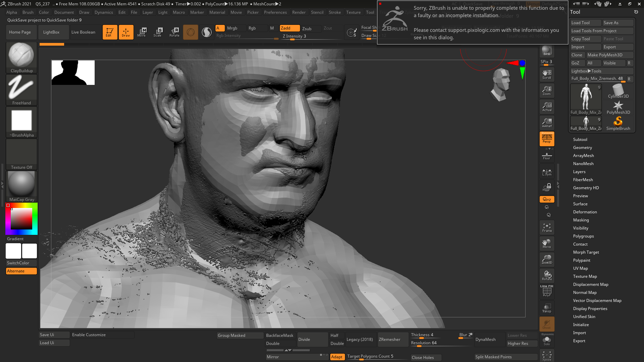Toggle the Floor grid
Viewport: 644px width, 362px height.
(547, 156)
